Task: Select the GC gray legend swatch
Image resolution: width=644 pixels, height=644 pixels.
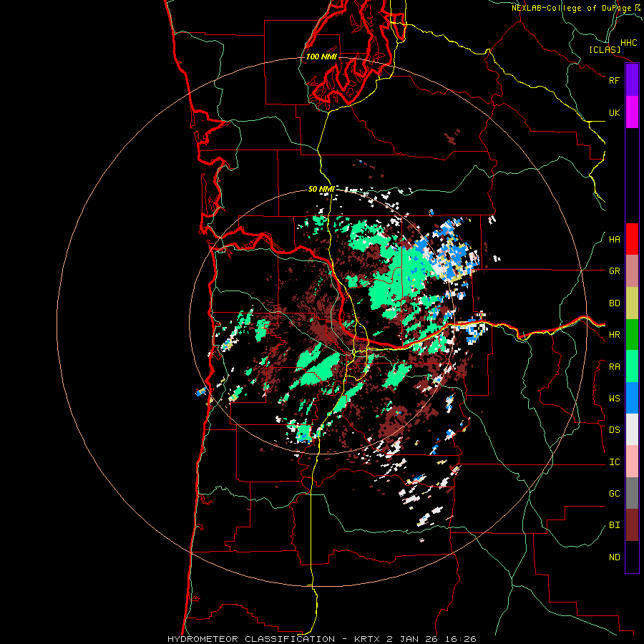Action: (x=632, y=493)
